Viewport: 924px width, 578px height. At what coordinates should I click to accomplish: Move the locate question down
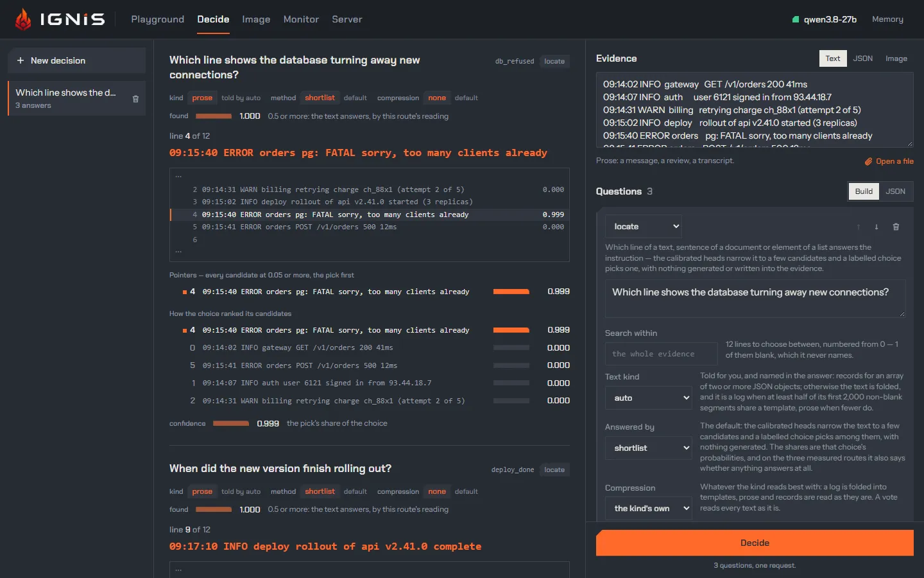click(x=877, y=227)
